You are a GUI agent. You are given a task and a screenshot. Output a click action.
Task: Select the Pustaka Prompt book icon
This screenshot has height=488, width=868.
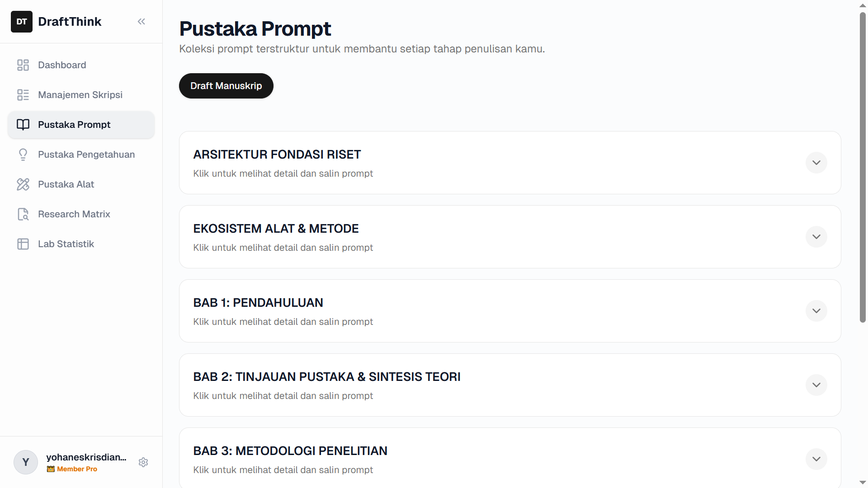pos(23,124)
